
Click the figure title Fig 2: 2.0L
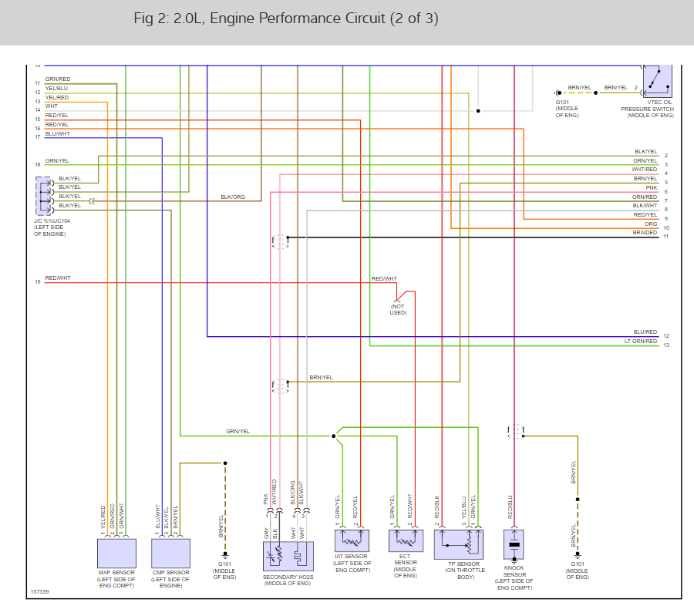tap(286, 19)
